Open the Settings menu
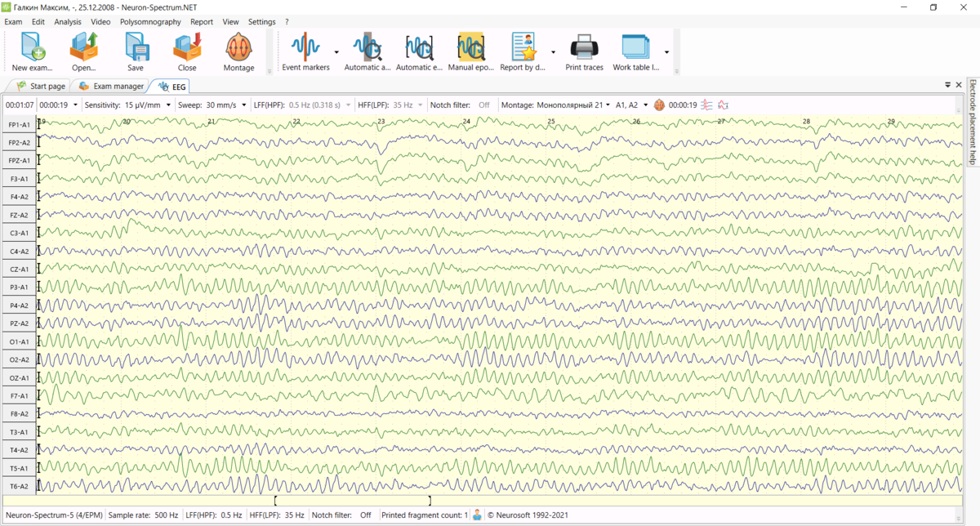Screen dimensions: 980x526 262,22
